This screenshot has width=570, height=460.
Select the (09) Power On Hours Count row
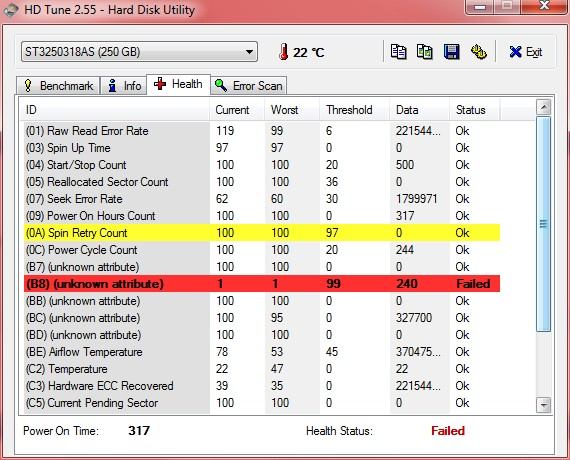click(262, 216)
